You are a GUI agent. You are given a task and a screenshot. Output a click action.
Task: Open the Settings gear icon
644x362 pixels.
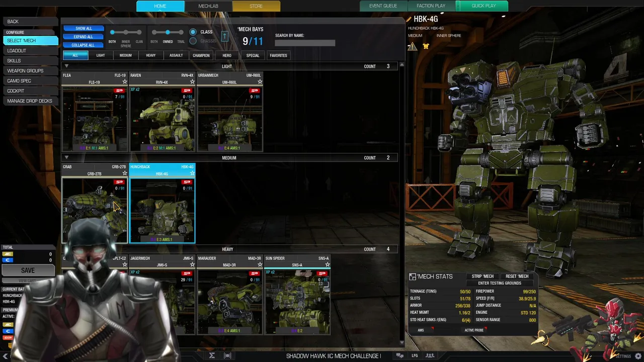point(638,356)
